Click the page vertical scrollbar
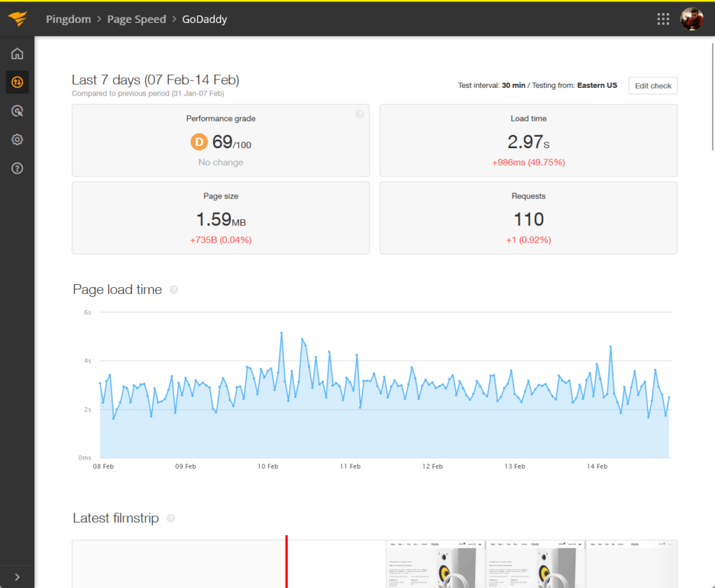 [713, 96]
